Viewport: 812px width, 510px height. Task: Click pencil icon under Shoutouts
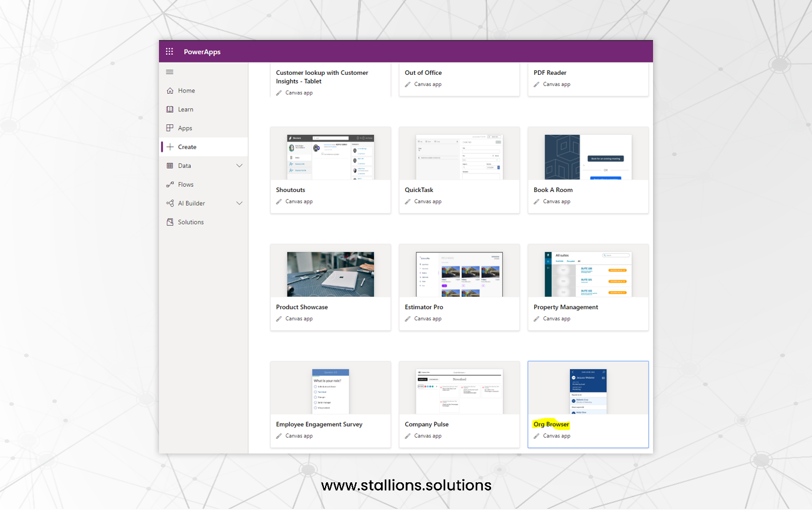tap(279, 201)
